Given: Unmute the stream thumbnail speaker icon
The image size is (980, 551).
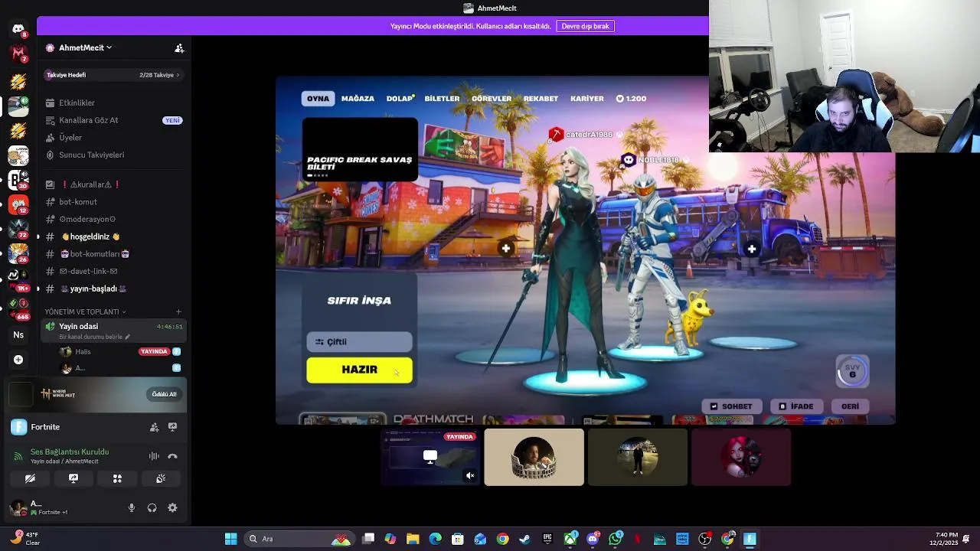Looking at the screenshot, I should tap(470, 475).
